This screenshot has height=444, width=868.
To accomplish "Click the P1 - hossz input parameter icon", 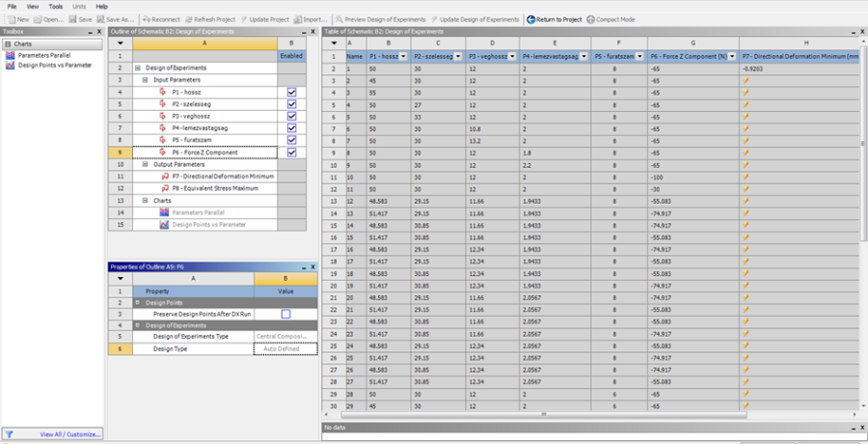I will coord(163,92).
